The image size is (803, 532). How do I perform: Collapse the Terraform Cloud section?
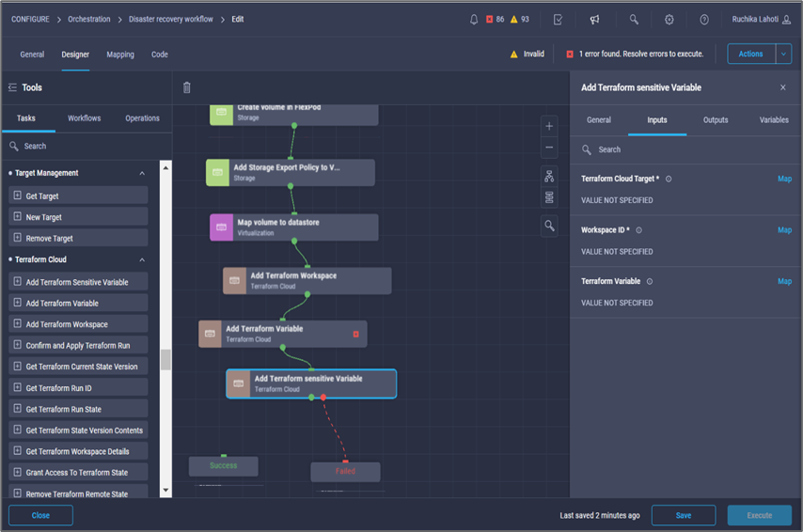tap(142, 259)
